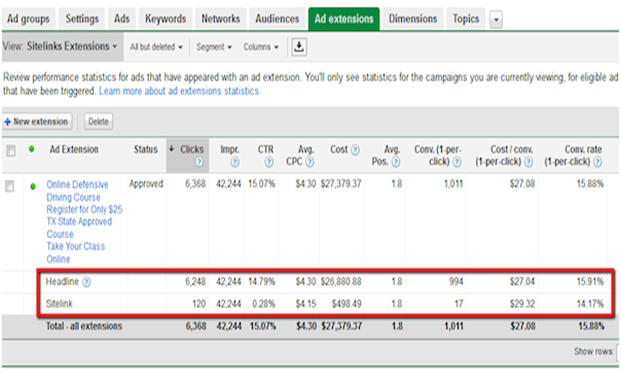
Task: Expand the Segment dropdown
Action: click(x=214, y=47)
